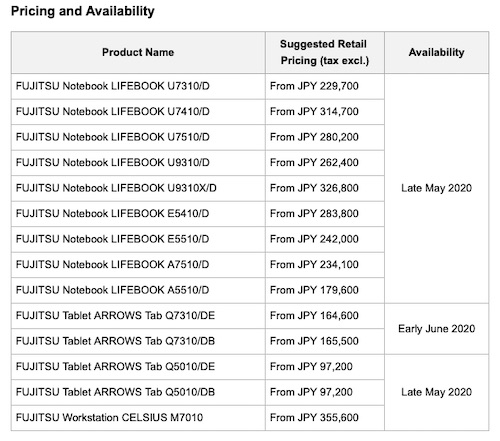Screen dimensions: 500x441
Task: Select the Product Name column header
Action: 138,52
